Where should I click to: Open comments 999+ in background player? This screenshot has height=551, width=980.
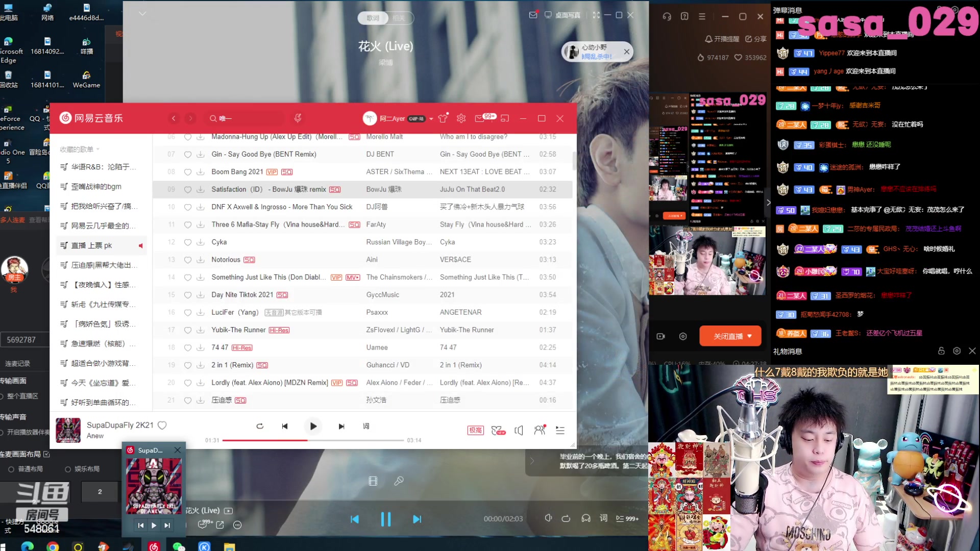[x=205, y=524]
